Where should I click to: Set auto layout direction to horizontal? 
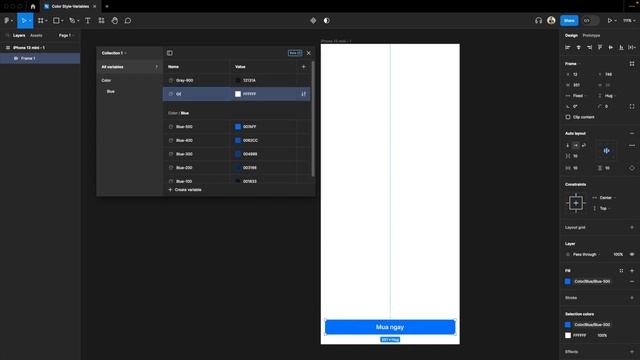tap(576, 145)
